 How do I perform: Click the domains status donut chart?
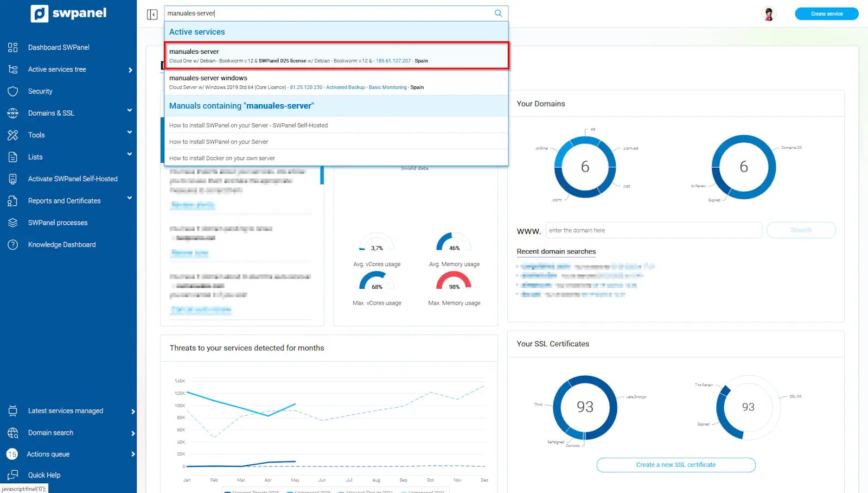(x=744, y=167)
